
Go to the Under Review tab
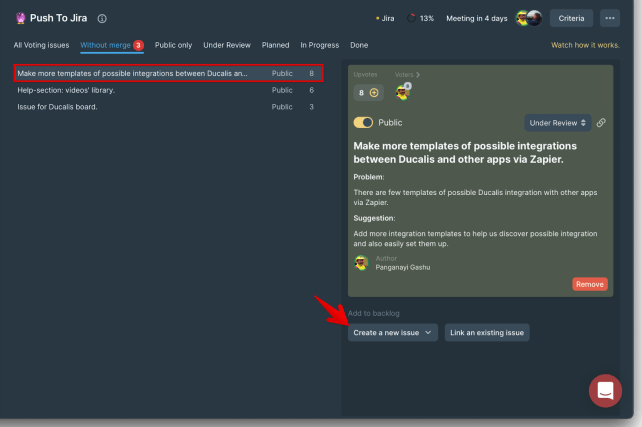coord(227,45)
